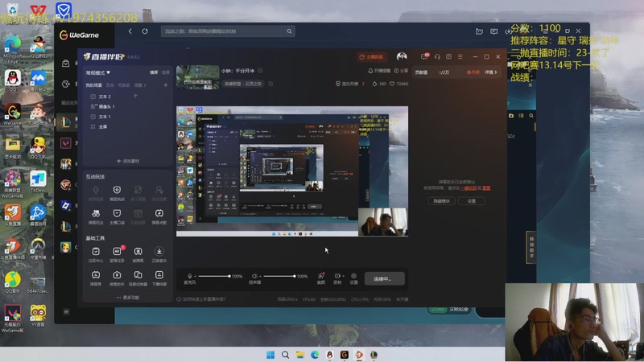Click the 一键召回 recall link
The height and width of the screenshot is (362, 644).
tap(469, 188)
